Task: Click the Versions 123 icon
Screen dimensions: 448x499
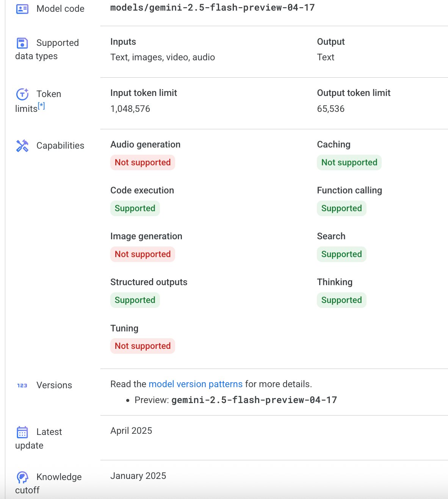Action: 22,385
